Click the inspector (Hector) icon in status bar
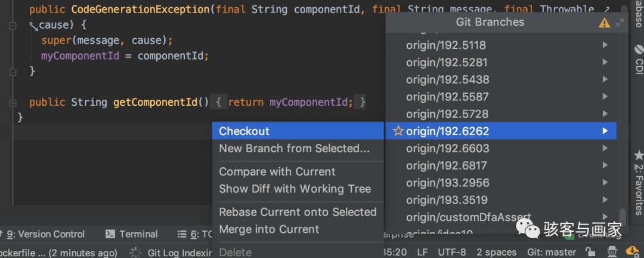Image resolution: width=644 pixels, height=258 pixels. (x=612, y=252)
